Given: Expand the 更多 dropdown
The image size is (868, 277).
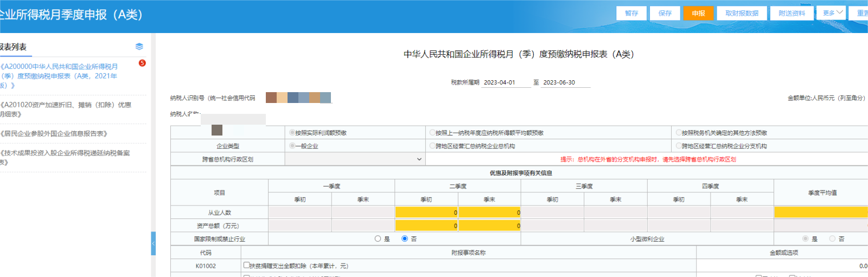Looking at the screenshot, I should [831, 12].
